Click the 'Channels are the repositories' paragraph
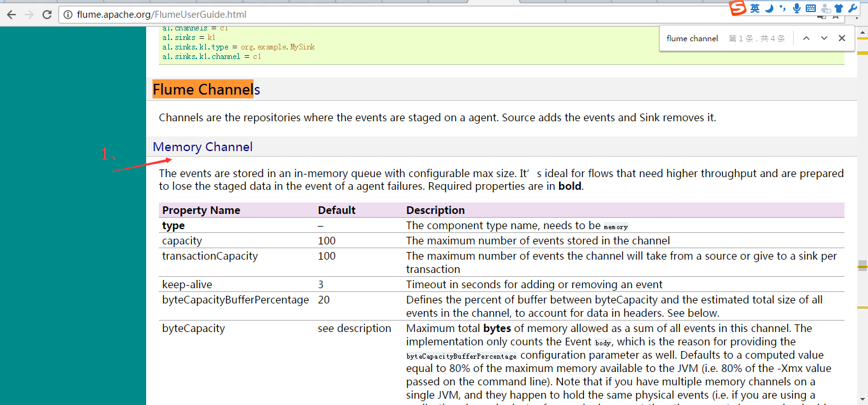Screen dimensions: 868x405 click(437, 117)
